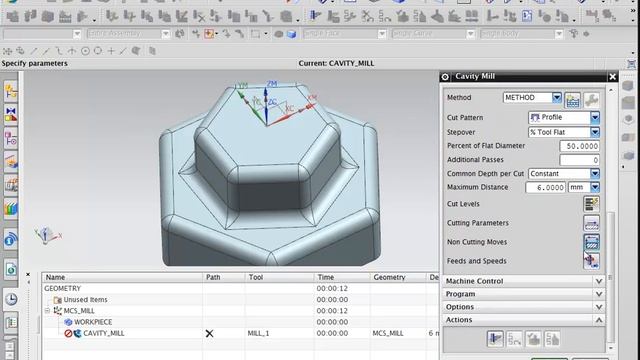Open the Feeds and Speeds icon
This screenshot has height=360, width=640.
591,261
